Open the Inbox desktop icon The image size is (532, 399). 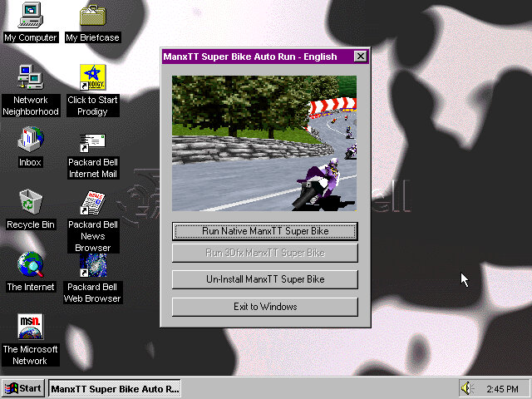(30, 140)
